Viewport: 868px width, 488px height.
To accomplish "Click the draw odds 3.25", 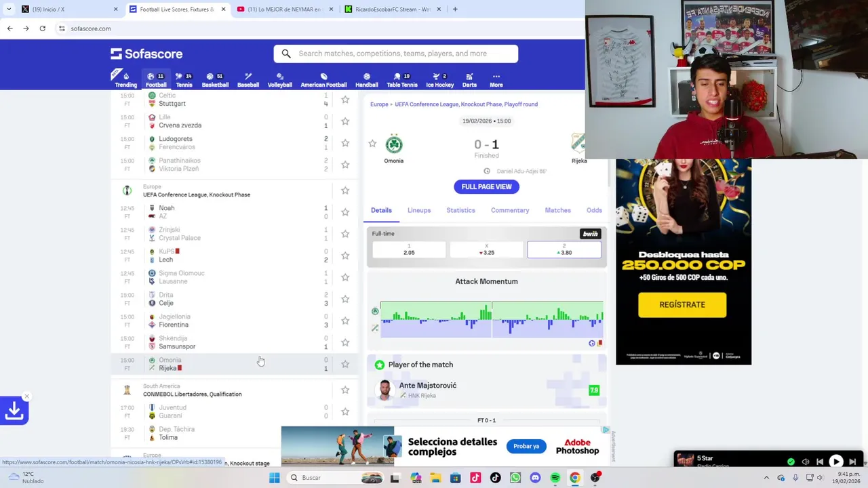I will pos(486,249).
